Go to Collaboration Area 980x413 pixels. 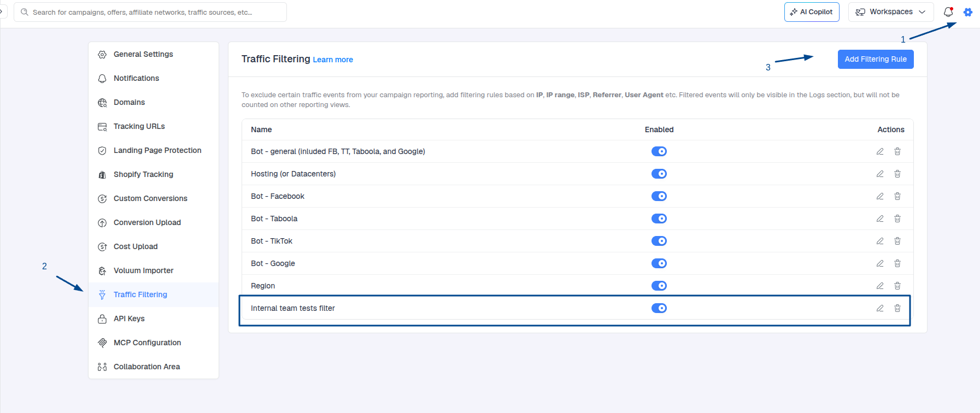pos(154,367)
